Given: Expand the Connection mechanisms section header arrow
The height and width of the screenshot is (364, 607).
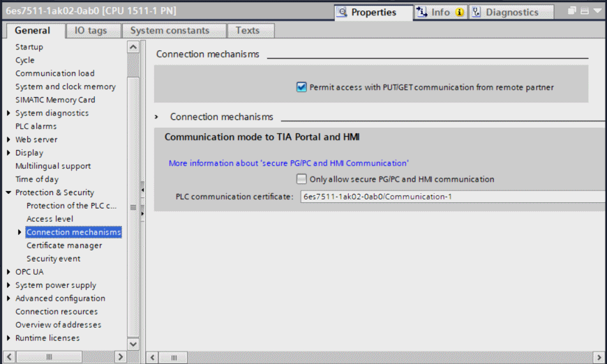Looking at the screenshot, I should 157,117.
